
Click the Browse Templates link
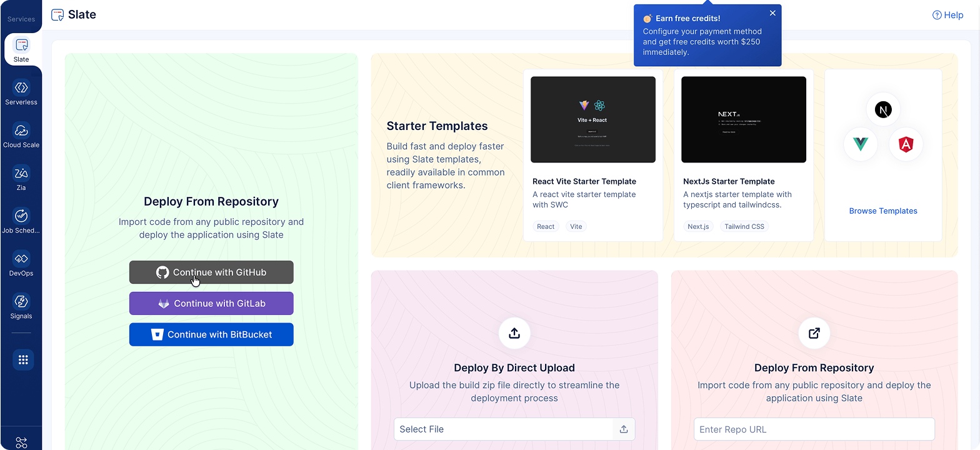coord(883,211)
